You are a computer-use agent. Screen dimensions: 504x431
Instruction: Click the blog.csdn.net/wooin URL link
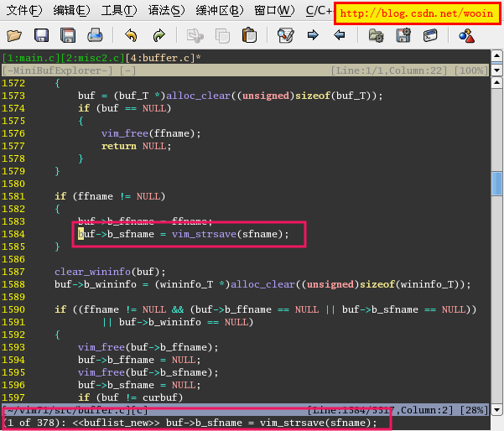[415, 13]
